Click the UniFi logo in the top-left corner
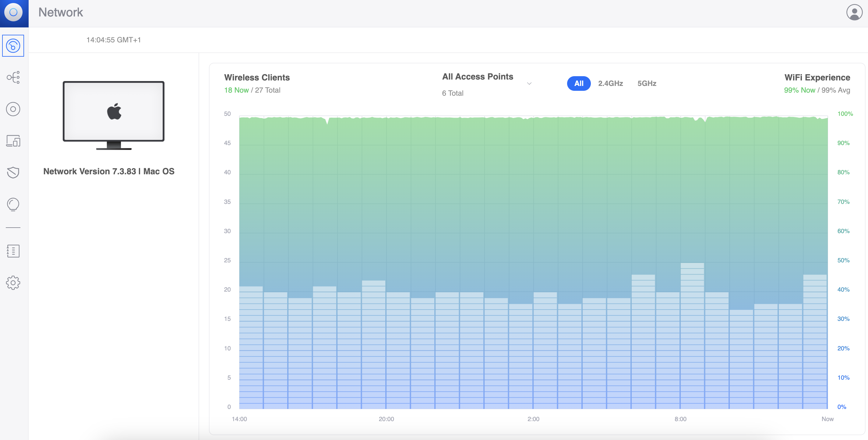Screen dimensions: 868x440 pyautogui.click(x=13, y=12)
